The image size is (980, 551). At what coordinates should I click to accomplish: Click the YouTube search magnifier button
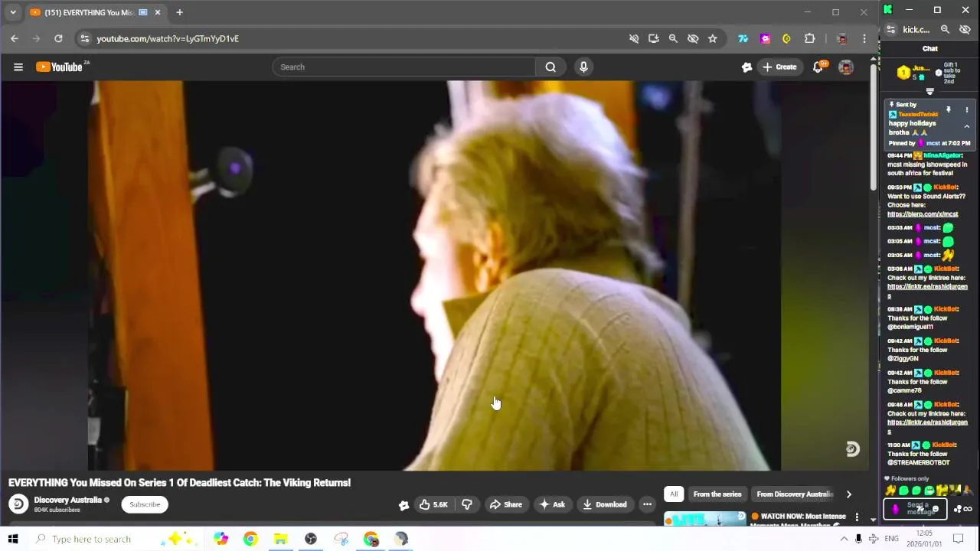(550, 67)
